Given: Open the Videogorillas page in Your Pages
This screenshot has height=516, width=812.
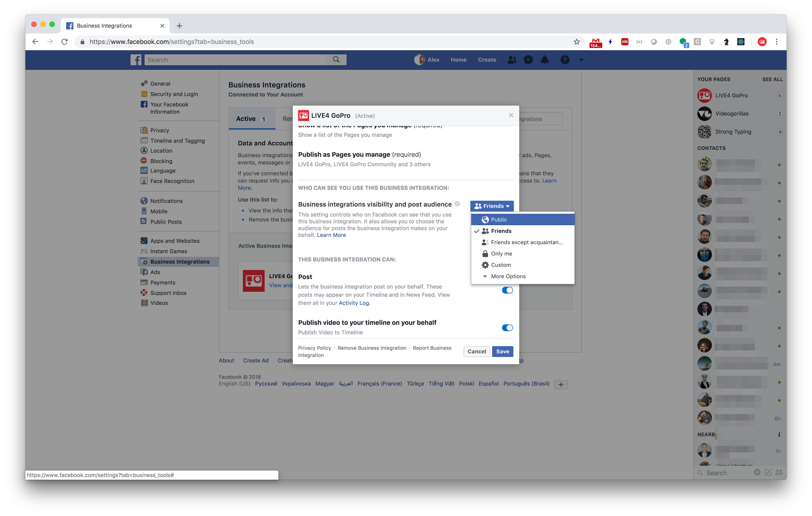Looking at the screenshot, I should coord(731,113).
